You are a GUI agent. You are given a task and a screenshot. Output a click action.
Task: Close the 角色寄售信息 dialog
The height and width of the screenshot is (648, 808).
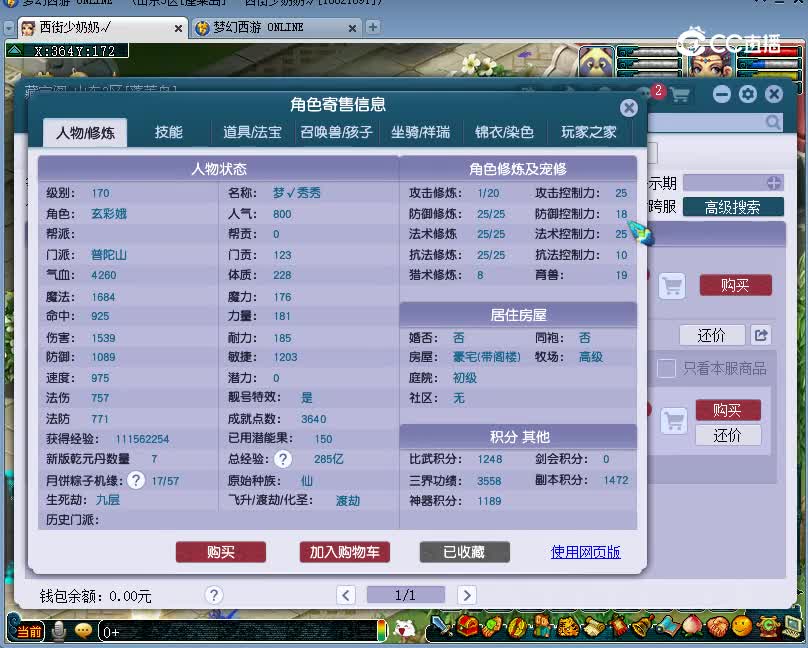click(629, 108)
